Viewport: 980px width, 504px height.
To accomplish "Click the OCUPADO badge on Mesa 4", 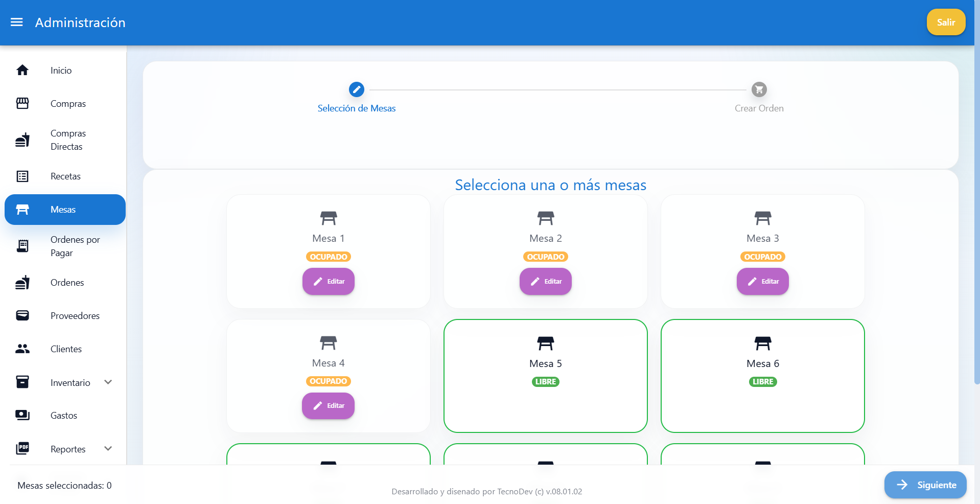I will coord(329,381).
